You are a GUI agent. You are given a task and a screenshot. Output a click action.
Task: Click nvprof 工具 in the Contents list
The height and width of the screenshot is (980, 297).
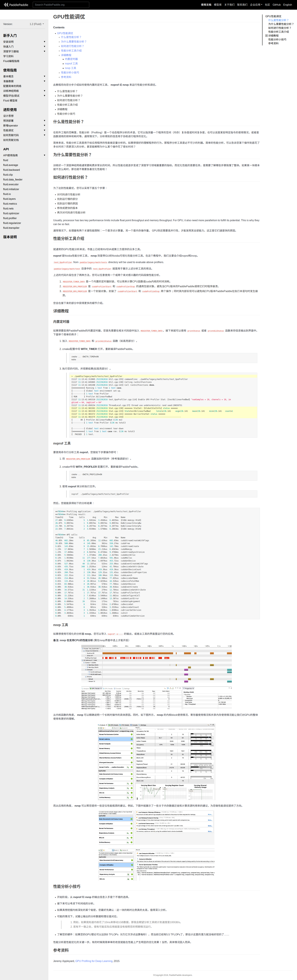pos(71,63)
